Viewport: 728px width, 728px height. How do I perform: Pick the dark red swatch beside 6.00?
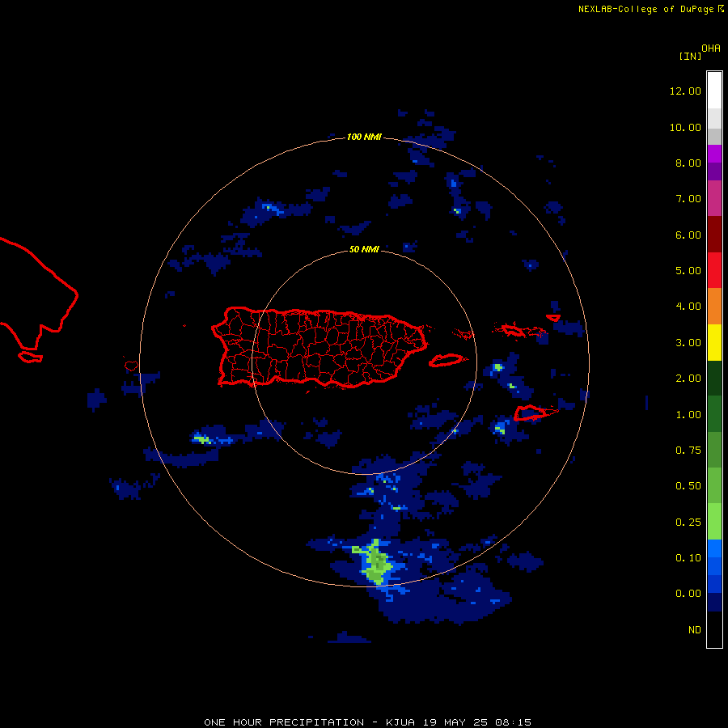[714, 235]
